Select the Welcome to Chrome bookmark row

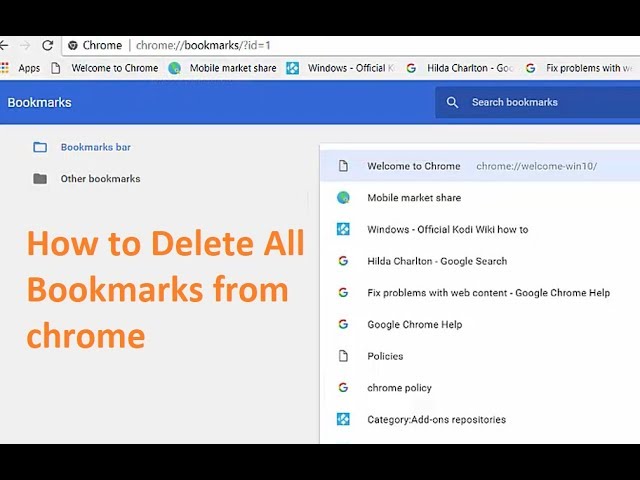coord(414,166)
